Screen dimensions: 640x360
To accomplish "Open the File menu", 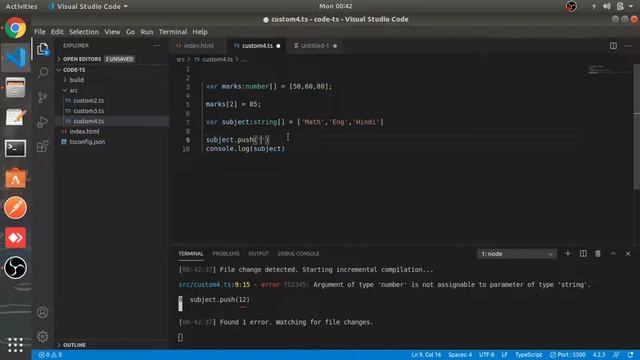I will point(40,32).
